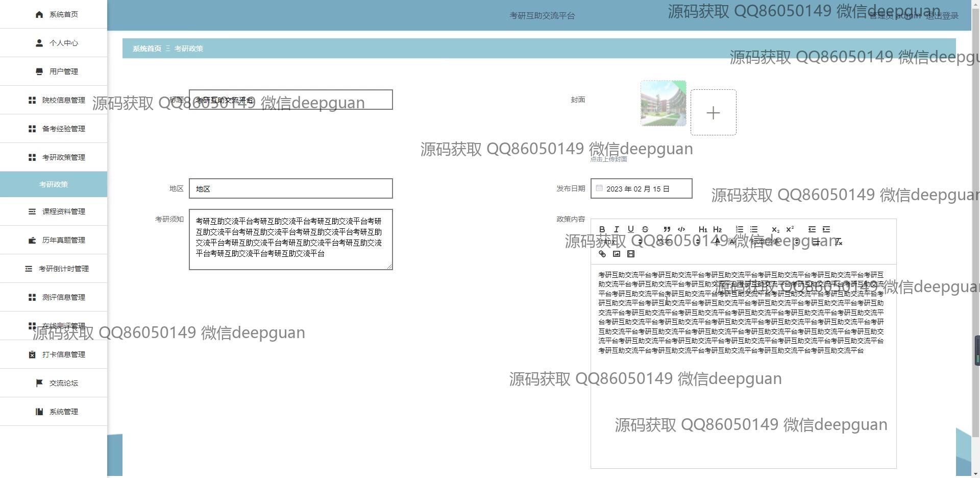Open 交流论坛 in the sidebar

[63, 383]
